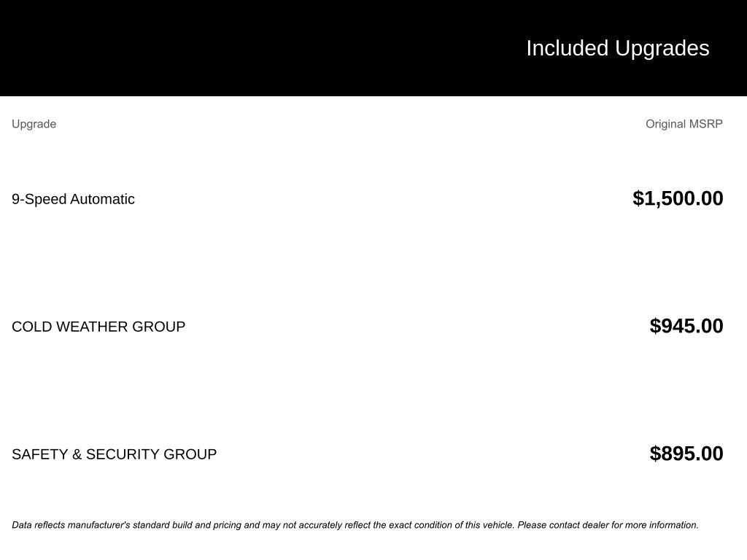
Task: Click the word Upgrades in the title
Action: (662, 48)
